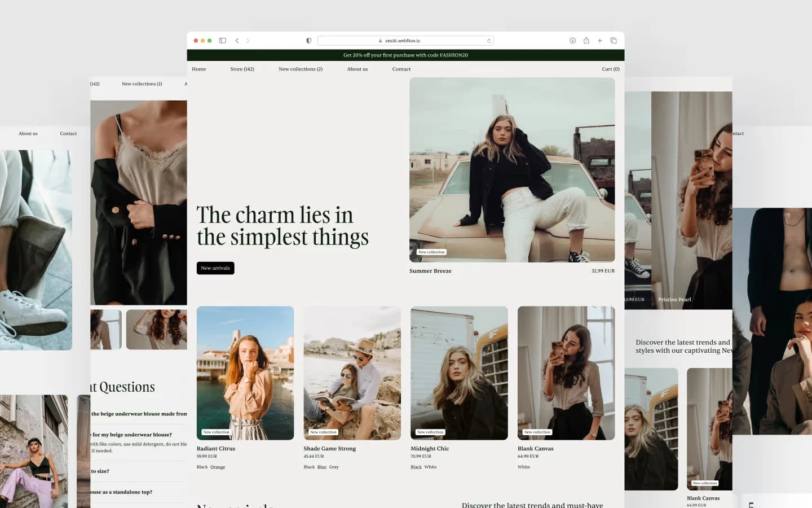
Task: Click About us in far-left background window
Action: tap(28, 134)
